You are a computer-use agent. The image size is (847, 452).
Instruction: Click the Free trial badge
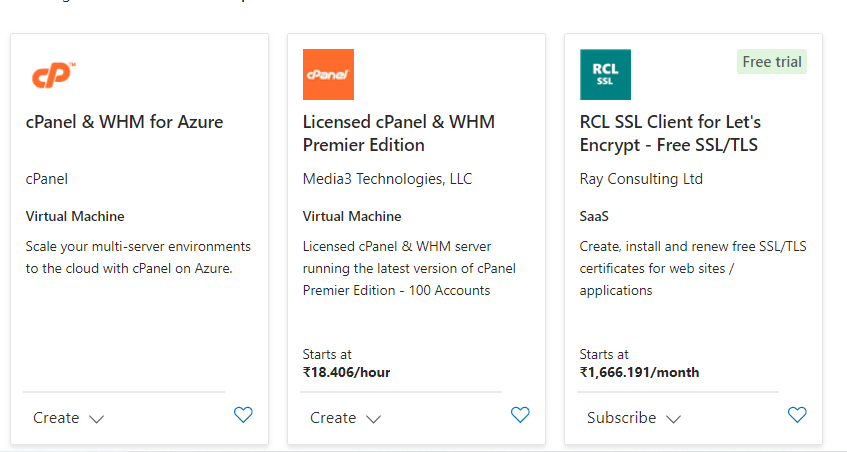(772, 62)
